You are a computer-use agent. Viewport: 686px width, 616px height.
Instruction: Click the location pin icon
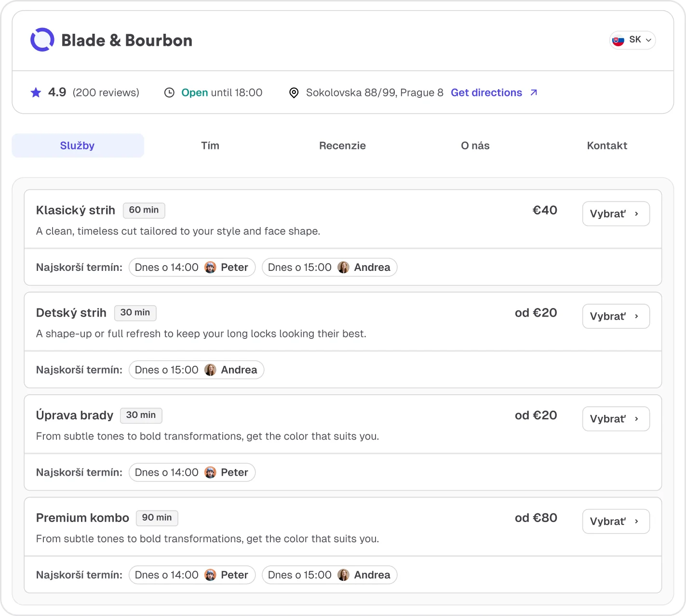(x=294, y=93)
